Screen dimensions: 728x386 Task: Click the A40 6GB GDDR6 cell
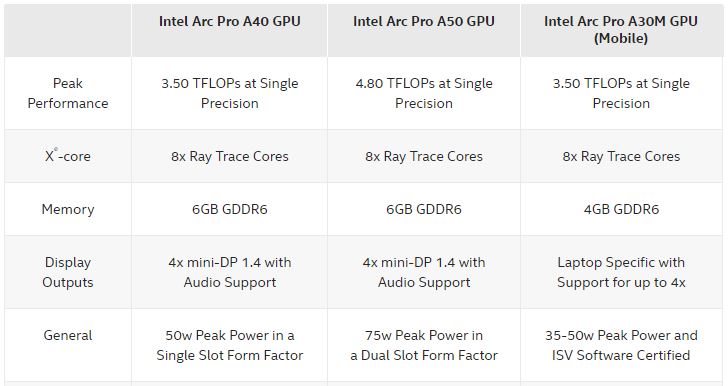229,209
